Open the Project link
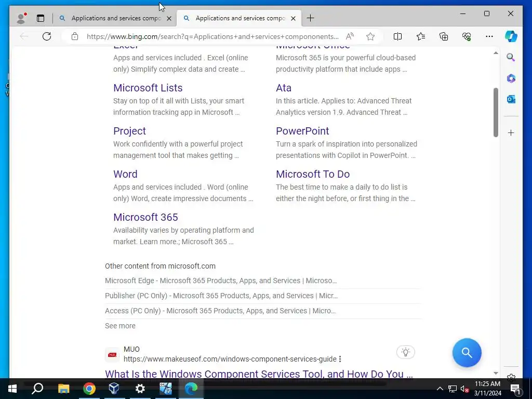The width and height of the screenshot is (532, 399). pyautogui.click(x=129, y=131)
